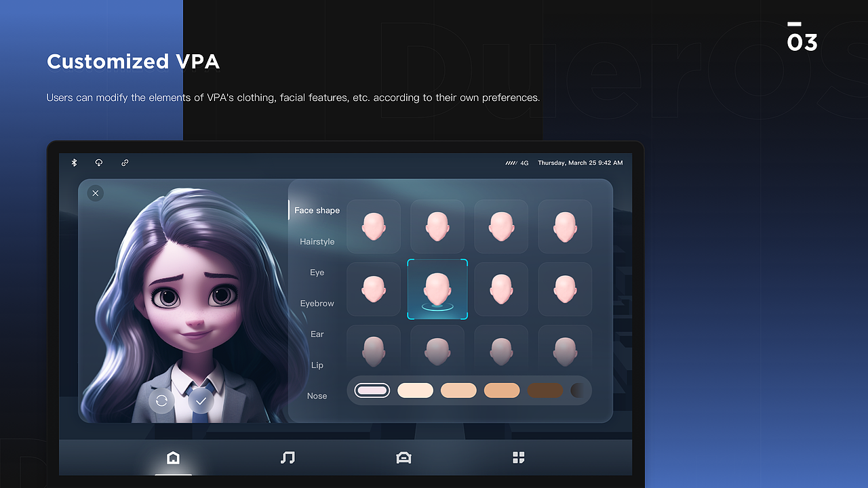Image resolution: width=868 pixels, height=488 pixels.
Task: Select the Nose category
Action: pos(317,396)
